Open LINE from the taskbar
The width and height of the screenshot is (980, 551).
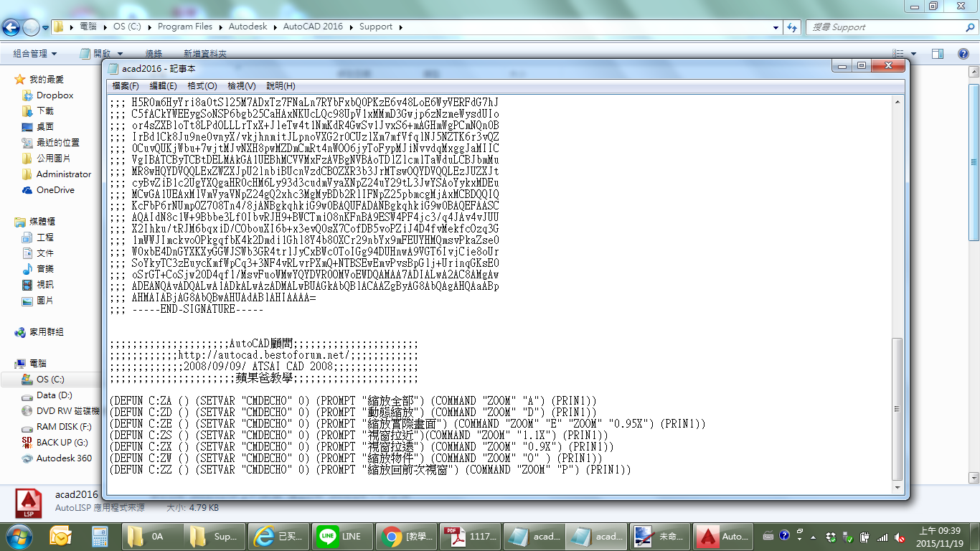[343, 536]
